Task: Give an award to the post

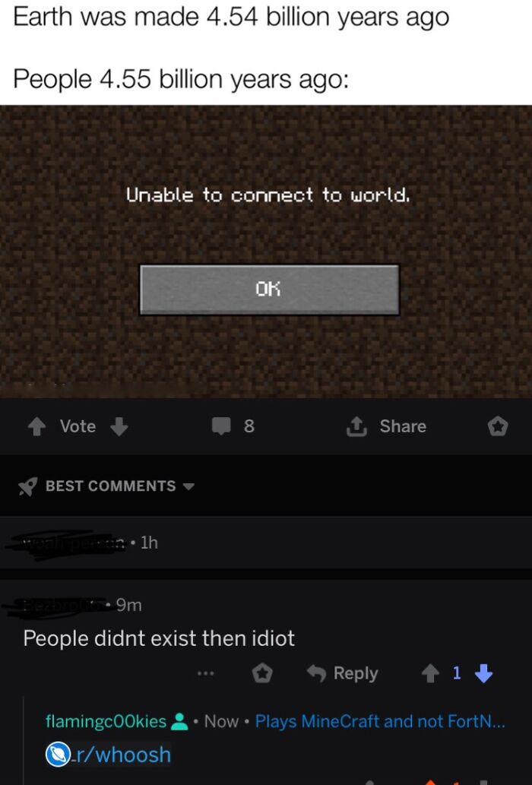Action: [498, 426]
